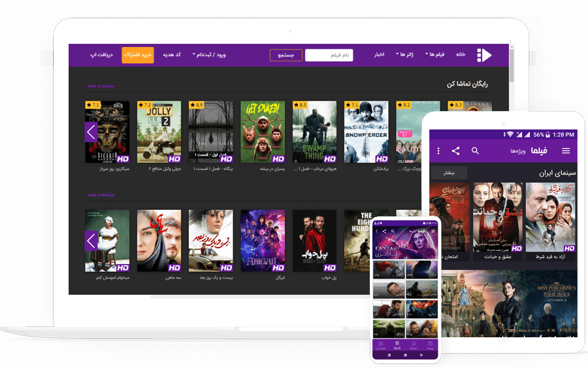Click the title جولی وکیل مدافع ۲

point(165,169)
